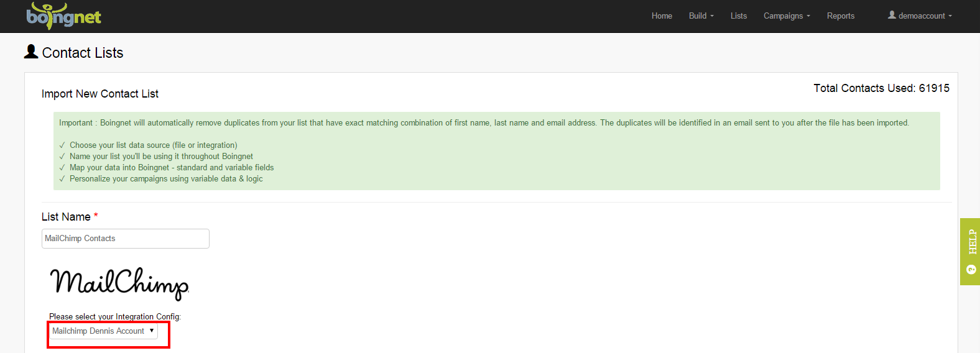Click the Import New Contact List heading
Viewport: 980px width, 353px height.
click(100, 94)
